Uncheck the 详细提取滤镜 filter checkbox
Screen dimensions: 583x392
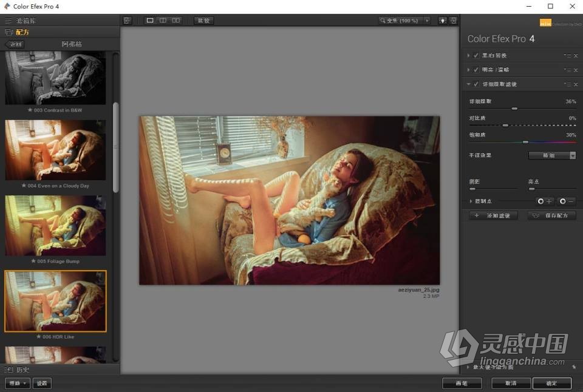pyautogui.click(x=476, y=84)
